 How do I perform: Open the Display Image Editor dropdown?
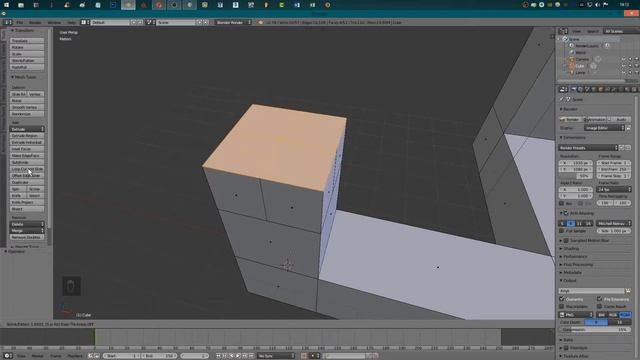pyautogui.click(x=604, y=128)
